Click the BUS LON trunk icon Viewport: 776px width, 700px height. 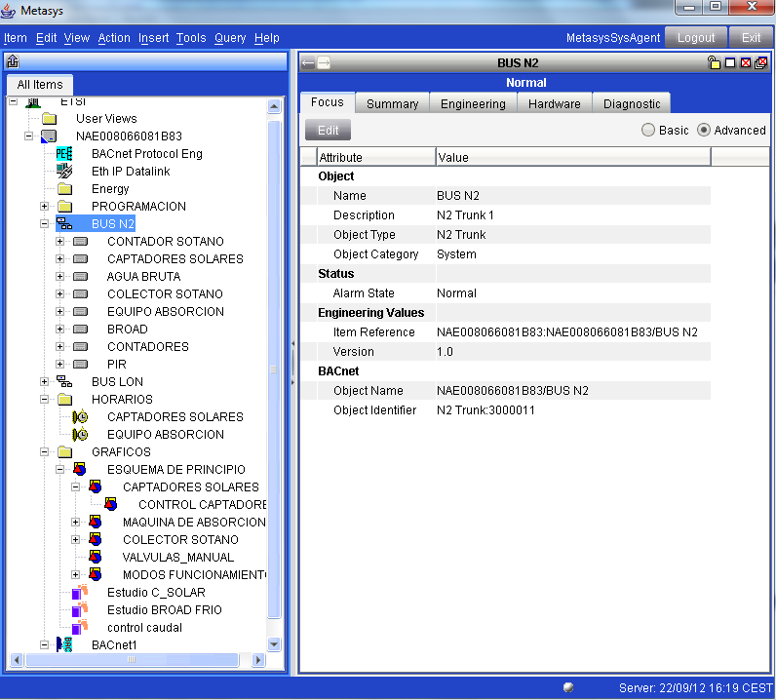pos(64,381)
